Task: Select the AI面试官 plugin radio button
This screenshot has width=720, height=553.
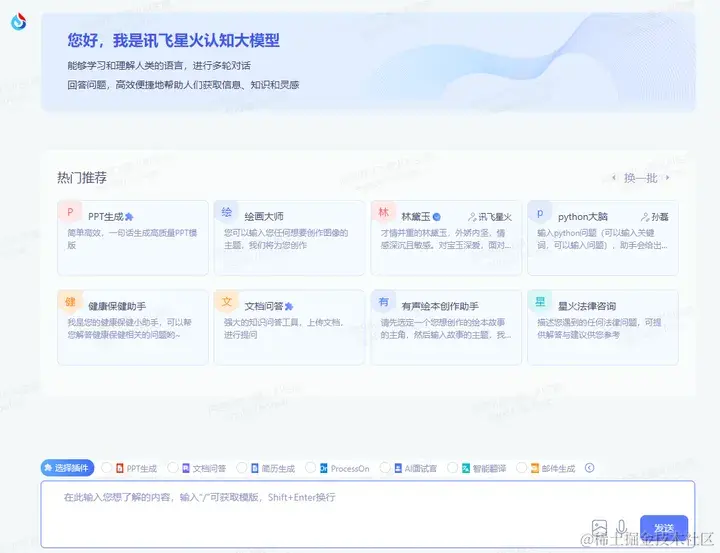Action: coord(385,468)
